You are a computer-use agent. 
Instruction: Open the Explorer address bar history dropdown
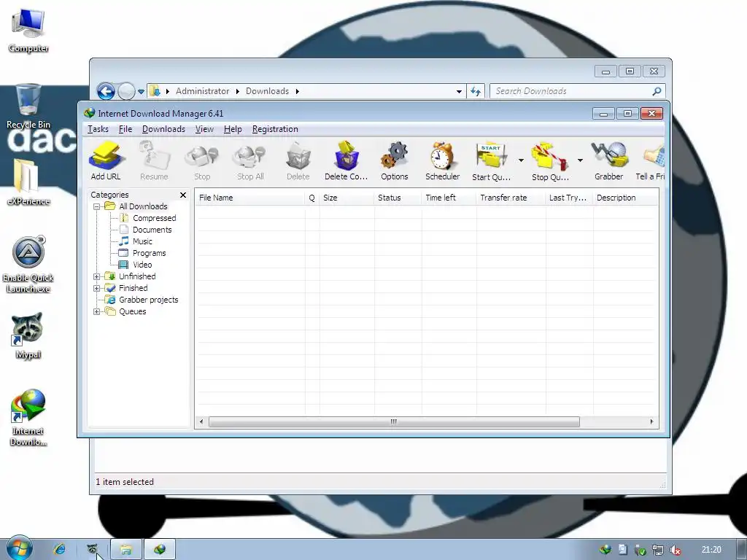pos(459,91)
